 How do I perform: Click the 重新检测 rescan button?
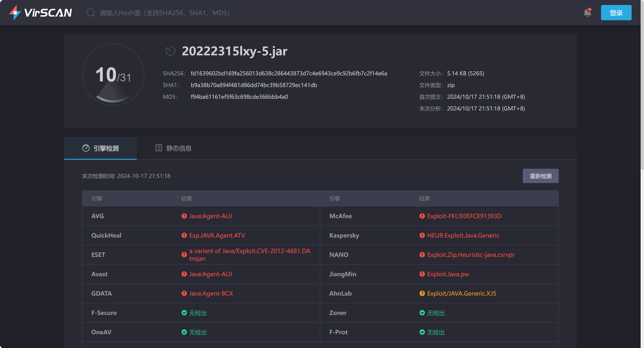coord(540,176)
